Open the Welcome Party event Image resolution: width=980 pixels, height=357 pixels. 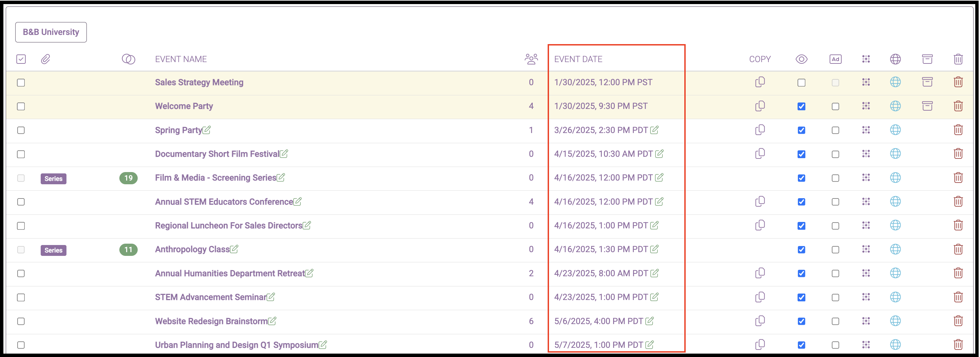[184, 106]
